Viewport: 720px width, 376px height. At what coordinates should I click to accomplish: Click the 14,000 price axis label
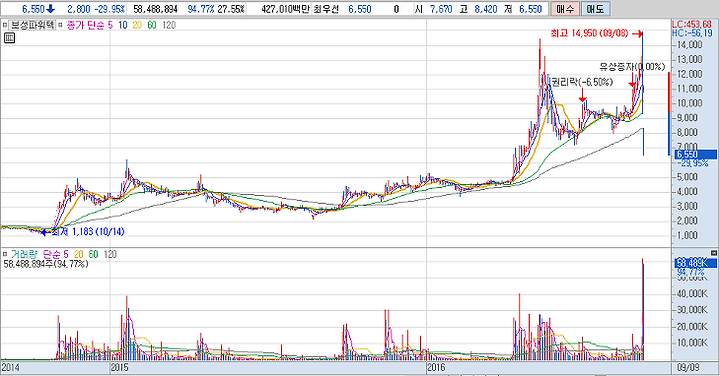689,45
